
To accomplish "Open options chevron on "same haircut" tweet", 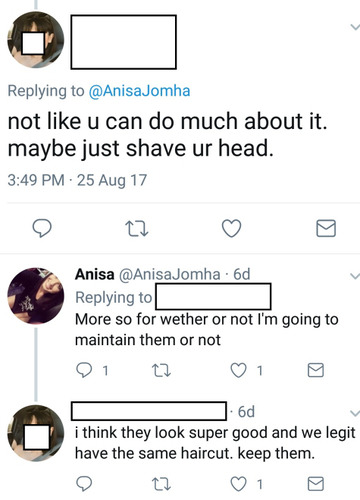I will click(x=355, y=413).
